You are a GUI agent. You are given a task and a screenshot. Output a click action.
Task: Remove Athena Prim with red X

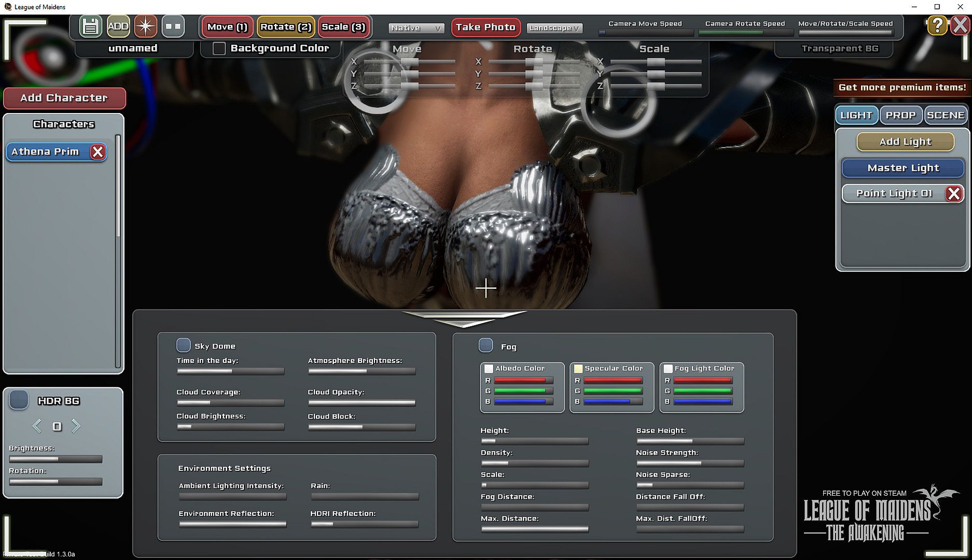(98, 152)
